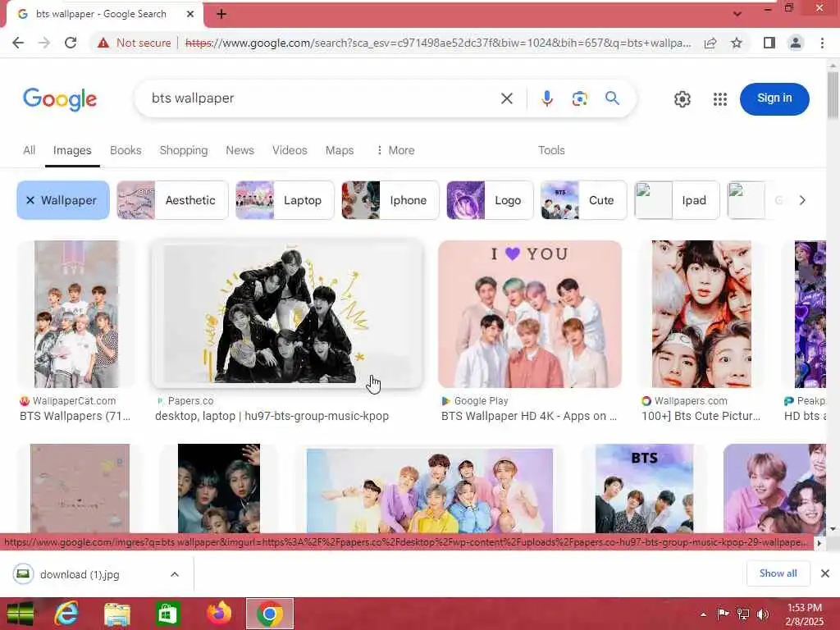
Task: Click the vertical page scrollbar thumb
Action: (x=833, y=95)
